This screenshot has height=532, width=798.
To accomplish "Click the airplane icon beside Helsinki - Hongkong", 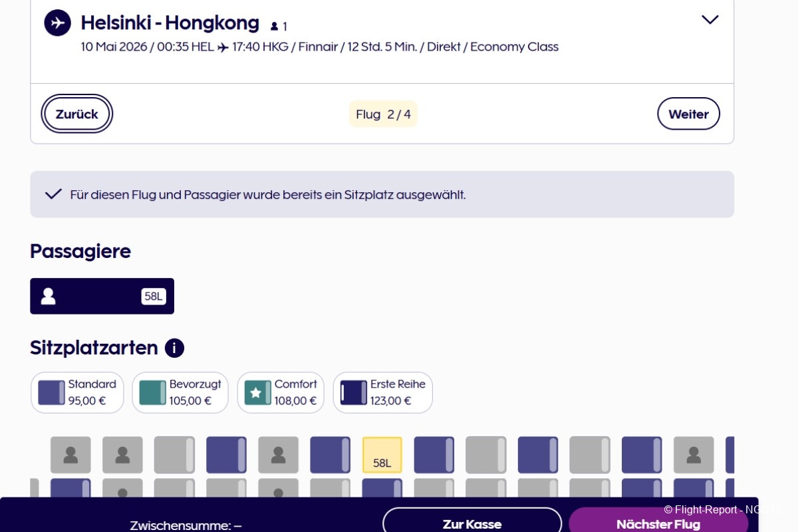I will [58, 23].
